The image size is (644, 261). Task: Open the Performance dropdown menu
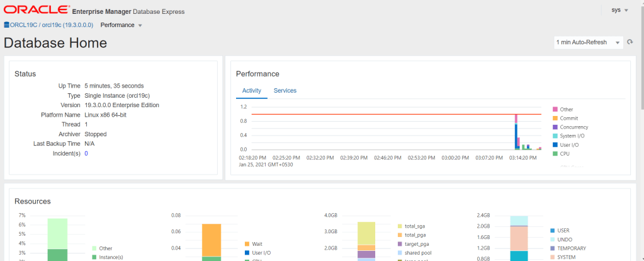point(121,25)
